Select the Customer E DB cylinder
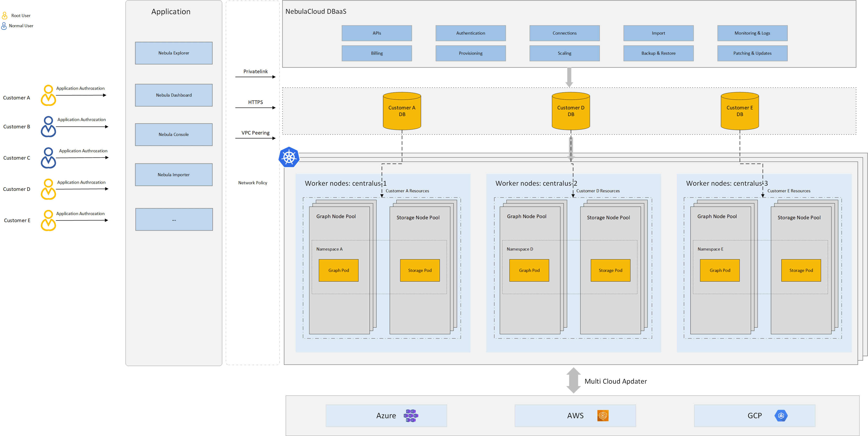The width and height of the screenshot is (868, 436). [x=740, y=111]
